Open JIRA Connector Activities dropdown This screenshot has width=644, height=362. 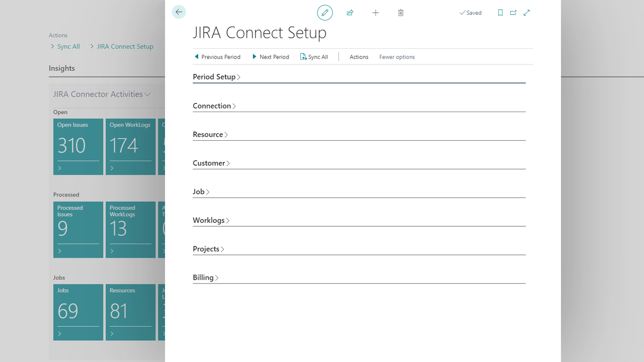(102, 94)
